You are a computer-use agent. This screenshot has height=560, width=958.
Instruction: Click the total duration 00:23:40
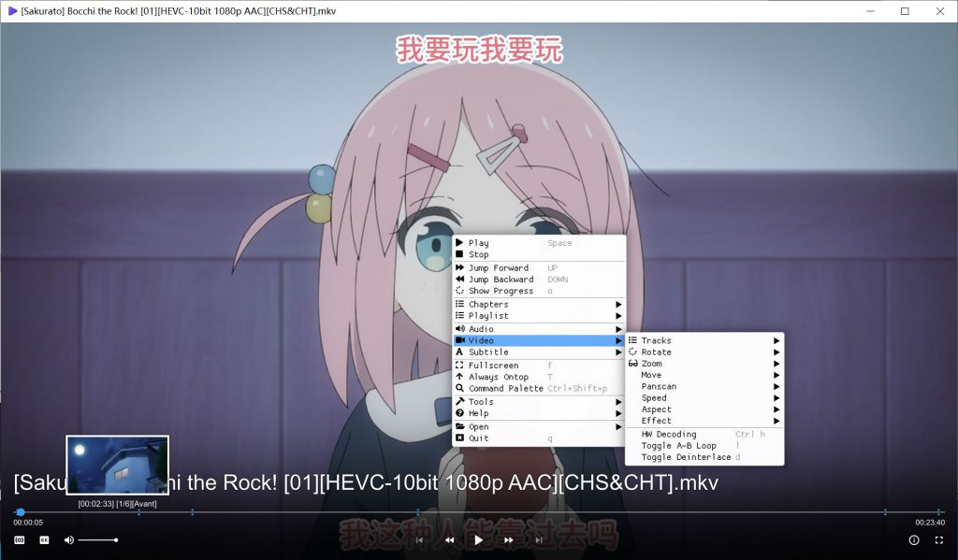[930, 523]
